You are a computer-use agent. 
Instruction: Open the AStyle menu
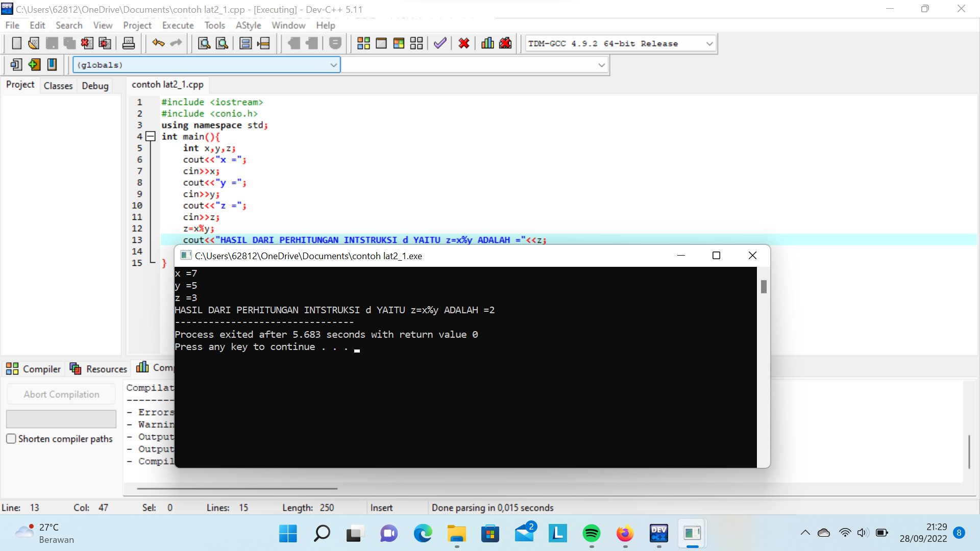tap(249, 25)
